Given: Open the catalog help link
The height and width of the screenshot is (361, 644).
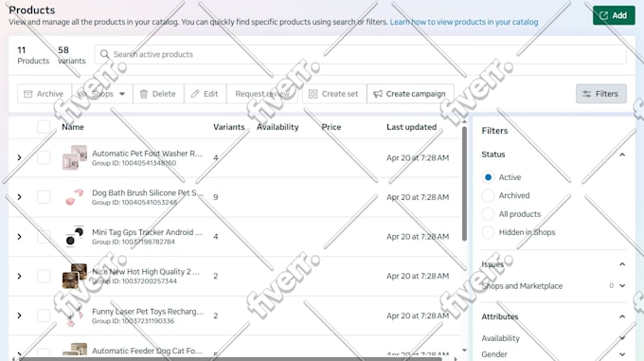Looking at the screenshot, I should click(x=464, y=22).
